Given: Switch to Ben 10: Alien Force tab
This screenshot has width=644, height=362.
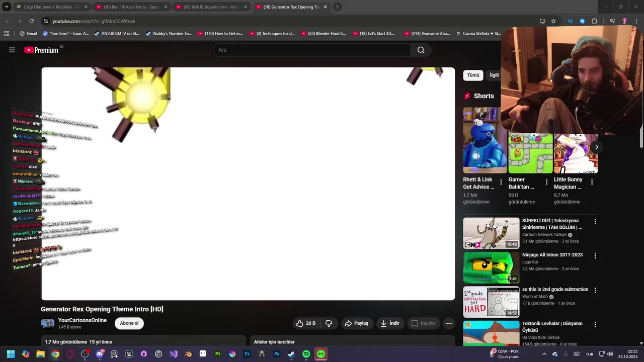Looking at the screenshot, I should point(131,7).
